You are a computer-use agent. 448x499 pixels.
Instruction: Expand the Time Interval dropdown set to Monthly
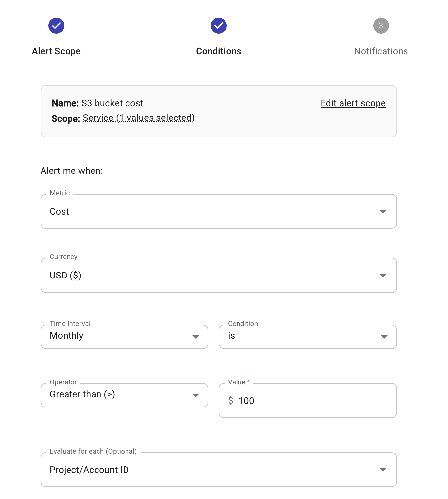pyautogui.click(x=124, y=336)
